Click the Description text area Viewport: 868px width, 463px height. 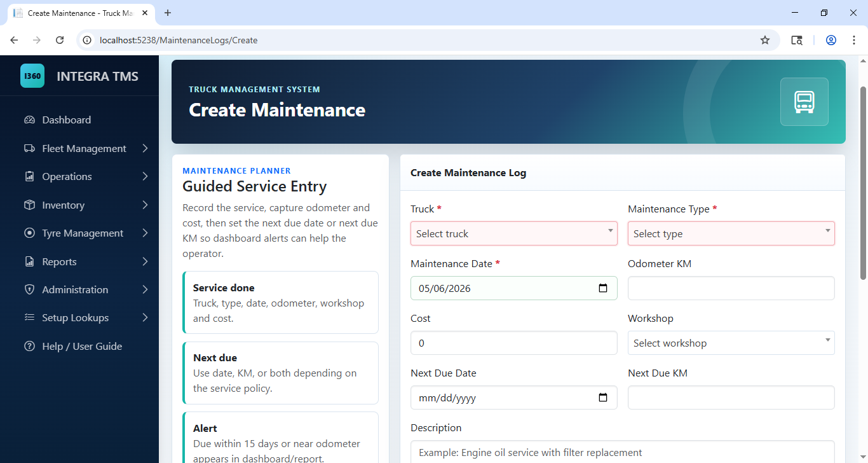pos(623,452)
